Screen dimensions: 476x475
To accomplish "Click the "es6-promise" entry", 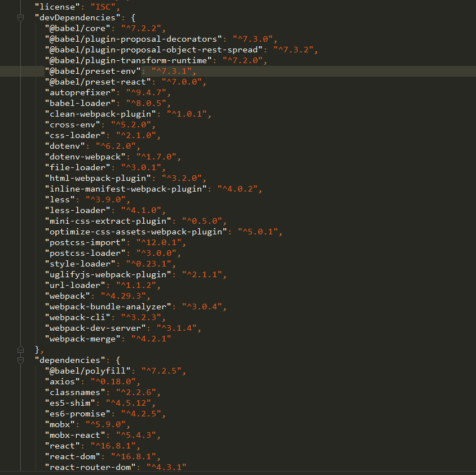I will point(105,414).
